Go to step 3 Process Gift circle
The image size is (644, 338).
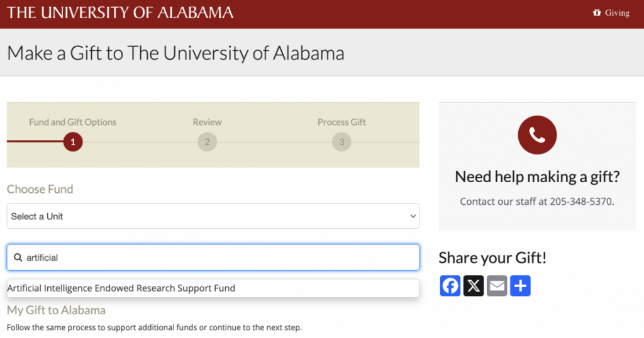341,142
